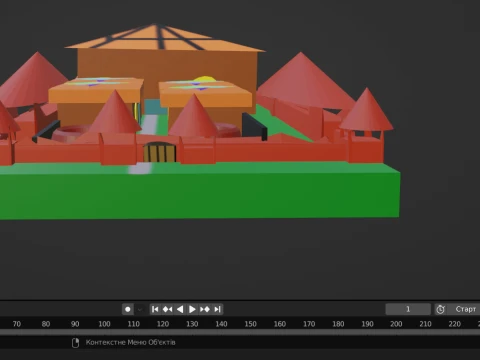Click frame 70 on the timeline ruler
Screen dimensions: 480x360
17,324
